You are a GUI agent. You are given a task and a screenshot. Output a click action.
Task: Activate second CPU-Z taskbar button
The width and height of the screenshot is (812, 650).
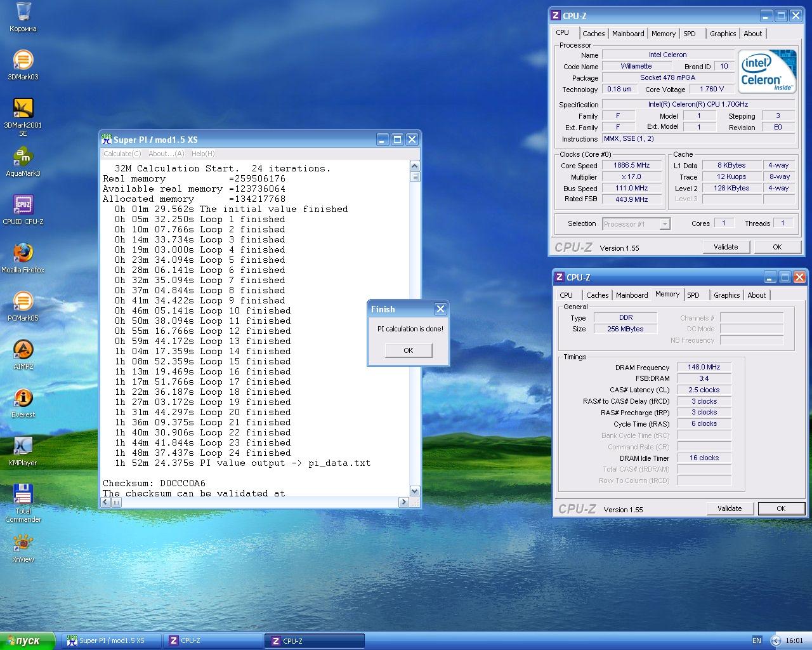pos(315,641)
